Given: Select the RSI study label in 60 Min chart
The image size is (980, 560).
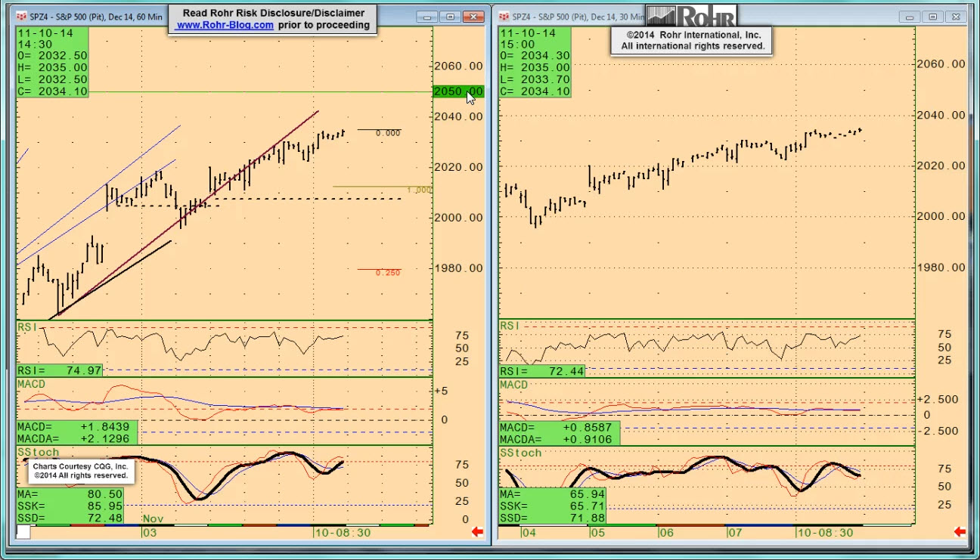Looking at the screenshot, I should 26,326.
